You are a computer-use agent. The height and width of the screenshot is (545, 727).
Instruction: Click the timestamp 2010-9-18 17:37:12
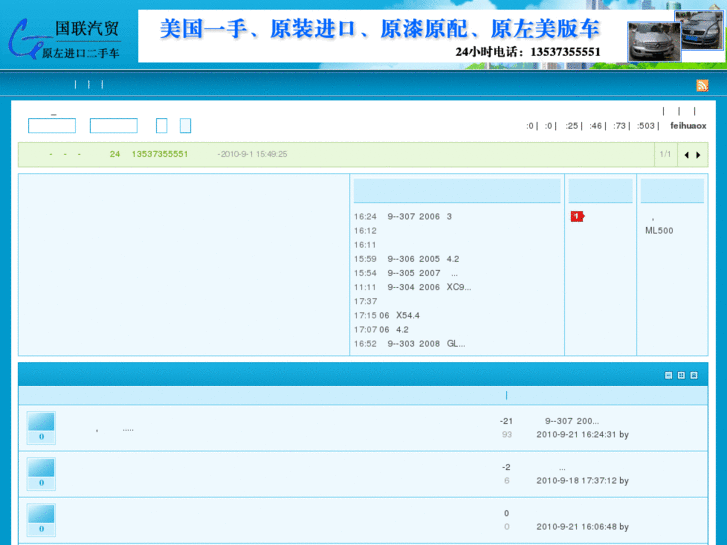pyautogui.click(x=576, y=481)
